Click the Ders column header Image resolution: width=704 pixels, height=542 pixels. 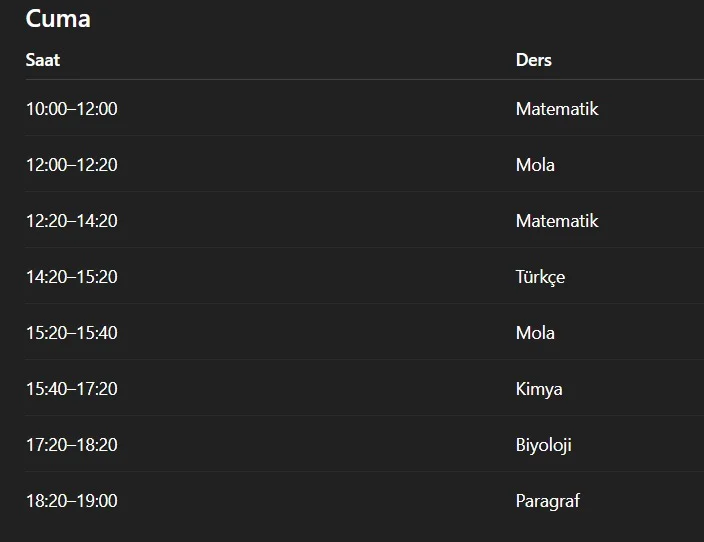[533, 60]
